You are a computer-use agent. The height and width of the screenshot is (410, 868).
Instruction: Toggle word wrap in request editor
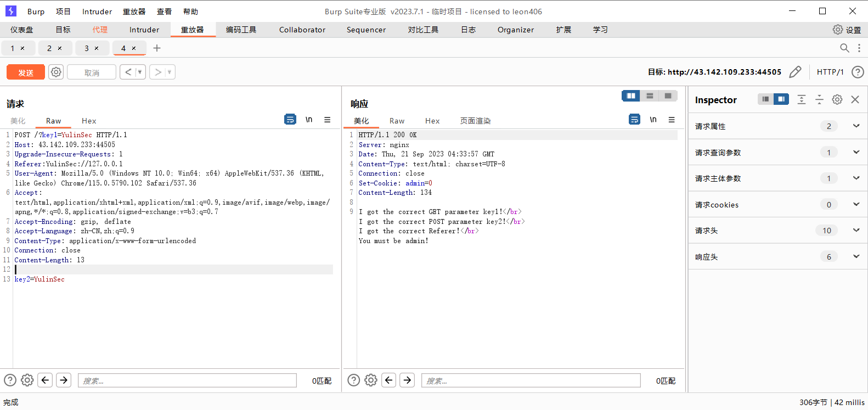tap(290, 119)
